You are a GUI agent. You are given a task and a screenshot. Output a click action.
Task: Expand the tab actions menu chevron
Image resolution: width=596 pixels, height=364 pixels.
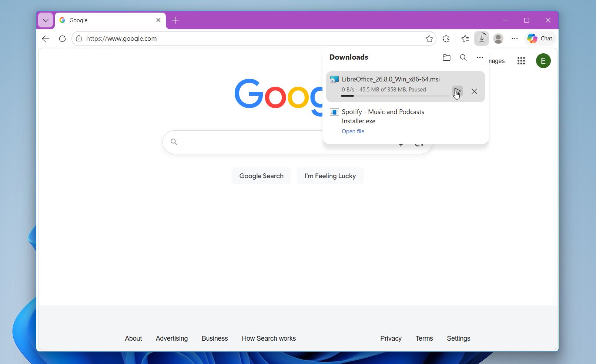tap(46, 20)
